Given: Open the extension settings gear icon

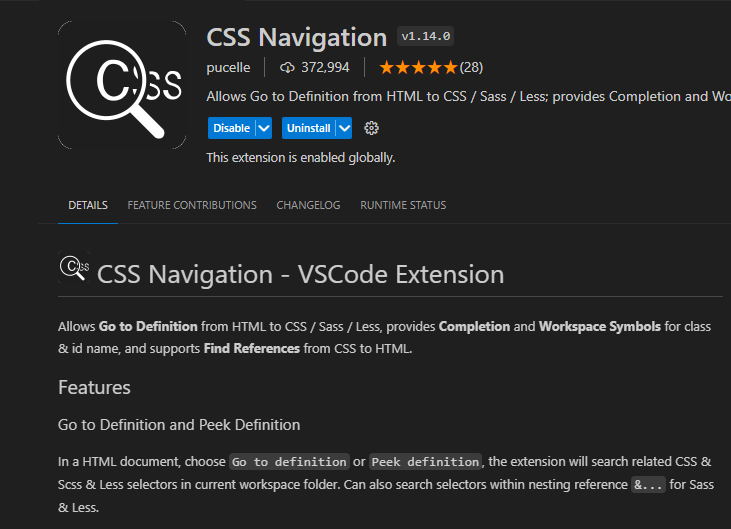Looking at the screenshot, I should (x=371, y=128).
